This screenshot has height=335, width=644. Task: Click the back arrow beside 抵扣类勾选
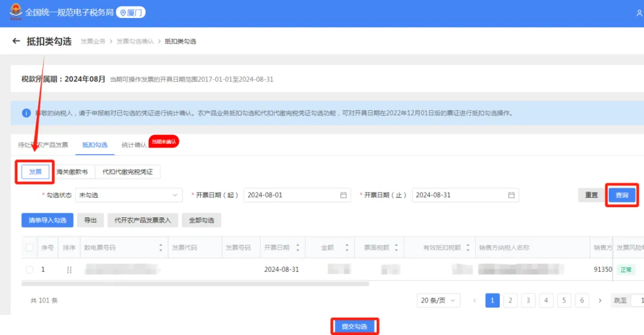click(x=16, y=41)
